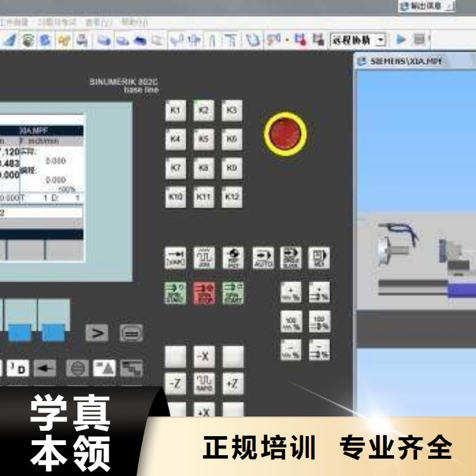Click the triangle key next to alarm cancel

click(x=105, y=368)
